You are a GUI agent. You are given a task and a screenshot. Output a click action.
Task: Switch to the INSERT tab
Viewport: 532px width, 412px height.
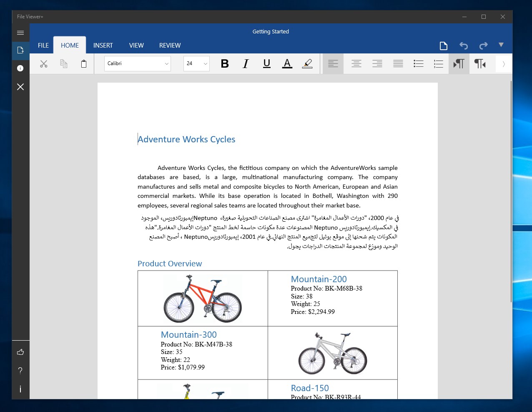(103, 45)
